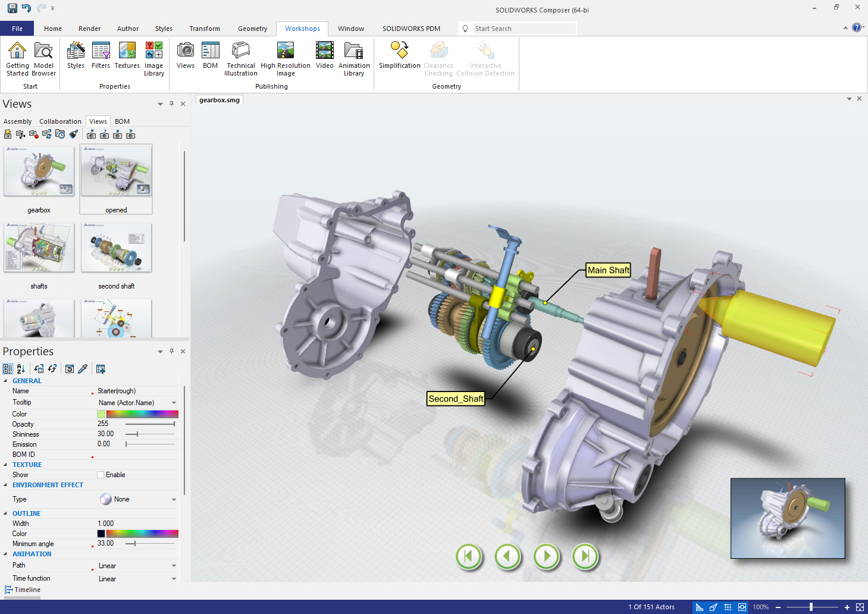The height and width of the screenshot is (614, 868).
Task: Open the BOM workshop icon in ribbon
Action: 211,55
